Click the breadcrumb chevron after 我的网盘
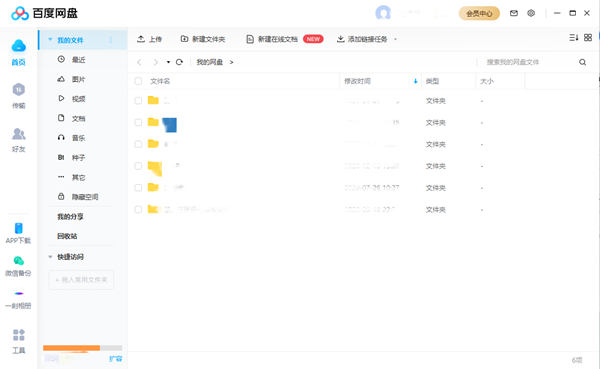 232,62
